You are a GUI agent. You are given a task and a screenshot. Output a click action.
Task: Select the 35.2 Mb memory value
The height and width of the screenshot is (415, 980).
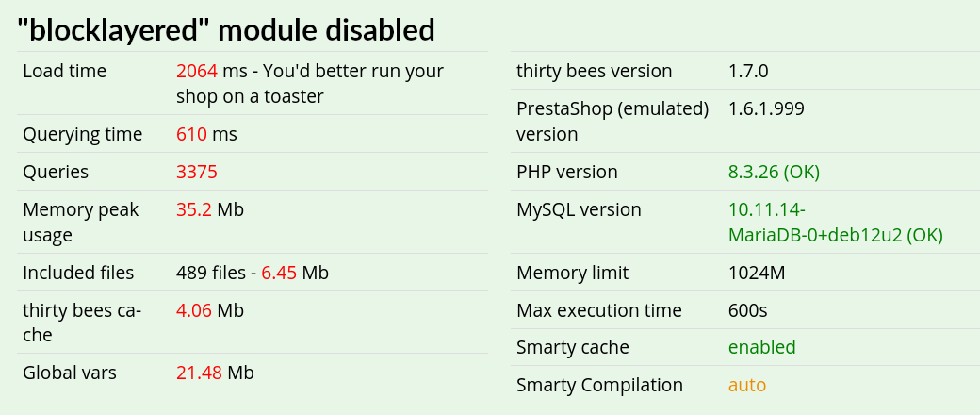tap(210, 209)
